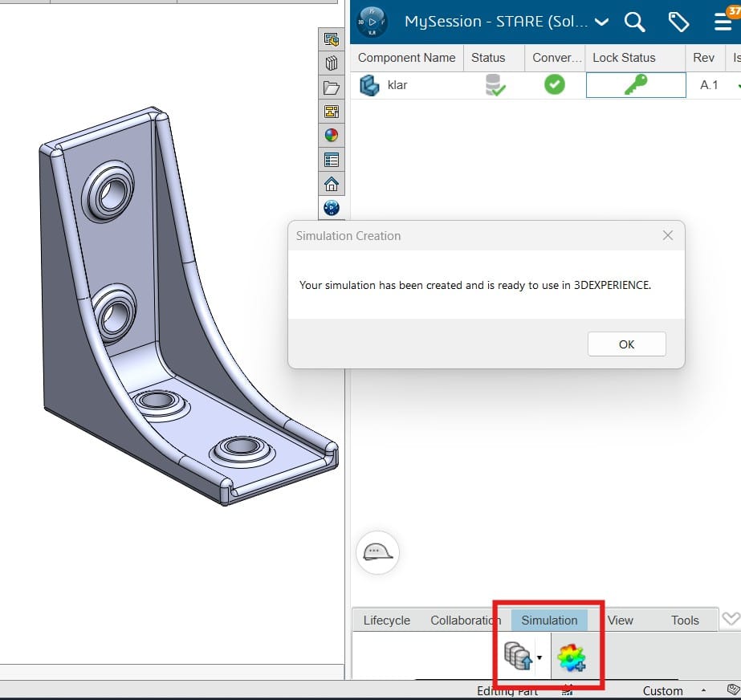Image resolution: width=741 pixels, height=700 pixels.
Task: Click the database saved status icon for klar
Action: click(495, 85)
